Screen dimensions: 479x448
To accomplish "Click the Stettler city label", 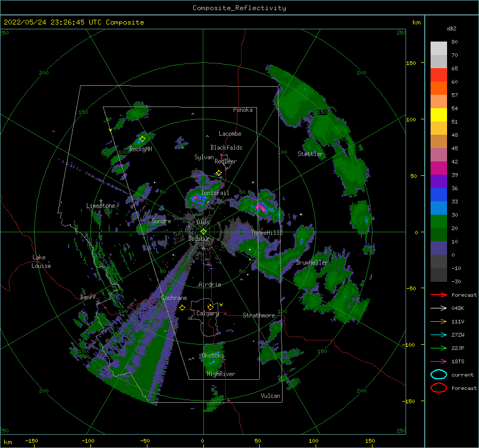I will 310,154.
